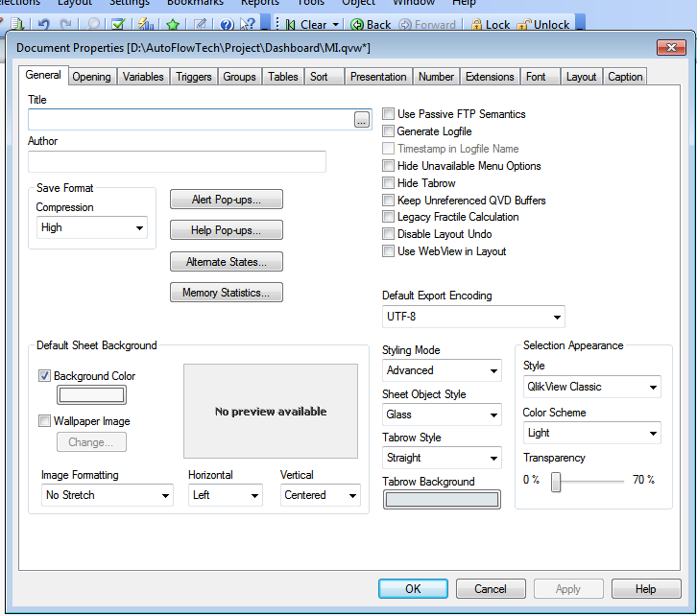Click the Redo toolbar icon
Viewport: 697px width, 616px height.
[65, 24]
